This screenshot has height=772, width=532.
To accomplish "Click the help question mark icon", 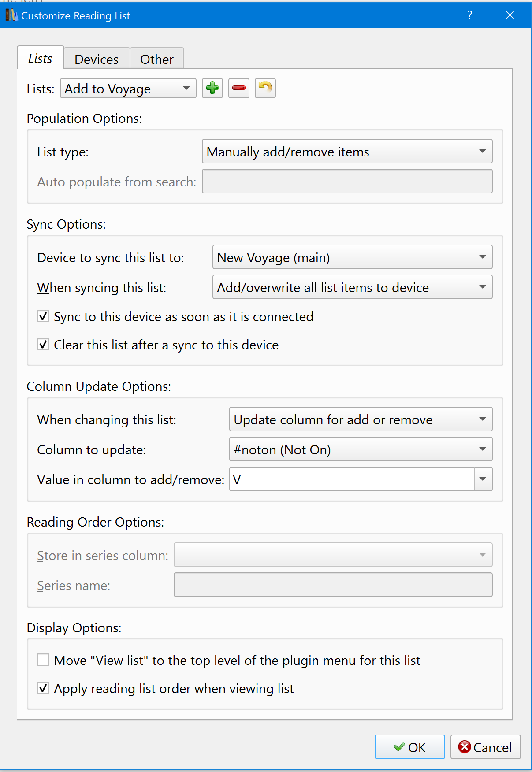I will pyautogui.click(x=470, y=15).
